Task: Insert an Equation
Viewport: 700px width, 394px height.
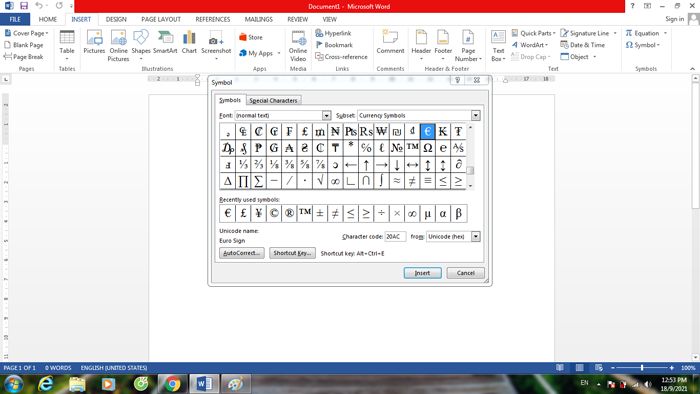Action: (x=642, y=33)
